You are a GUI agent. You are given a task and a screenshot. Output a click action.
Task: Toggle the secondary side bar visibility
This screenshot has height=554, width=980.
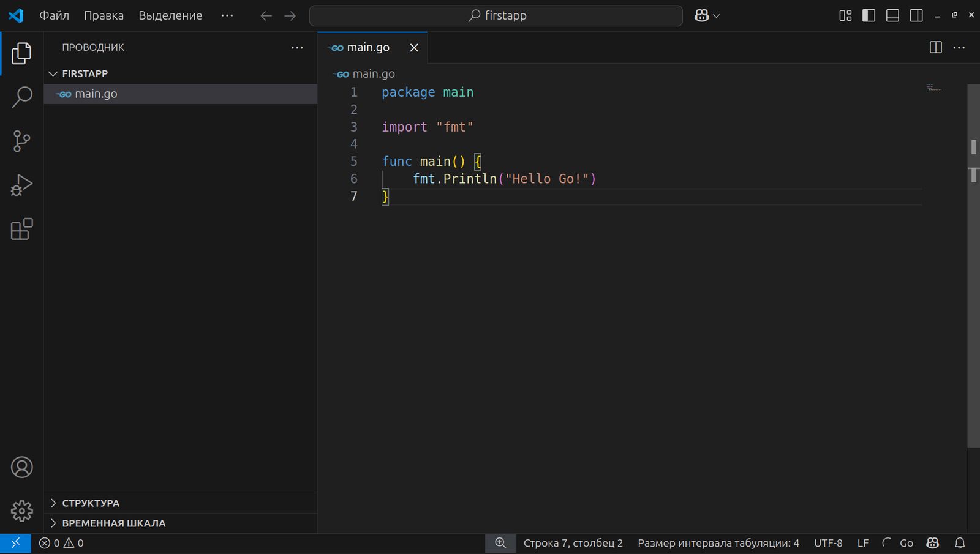916,16
